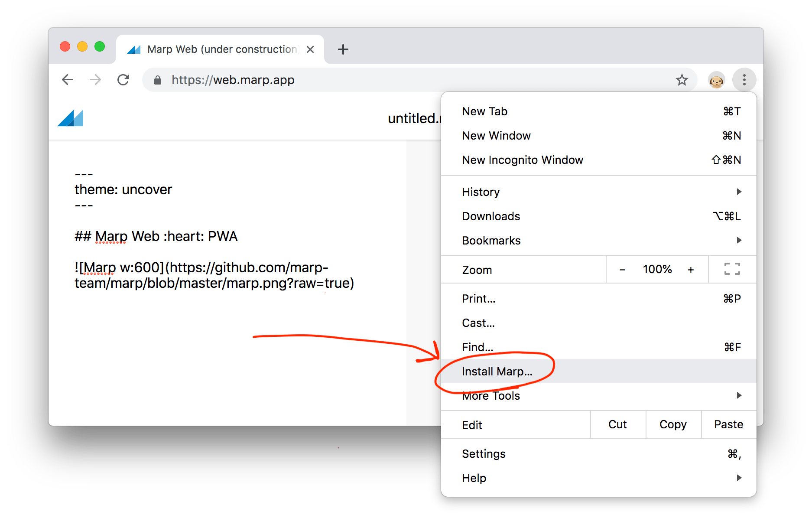The height and width of the screenshot is (515, 812).
Task: Select the Marp Web browser tab
Action: pos(220,49)
